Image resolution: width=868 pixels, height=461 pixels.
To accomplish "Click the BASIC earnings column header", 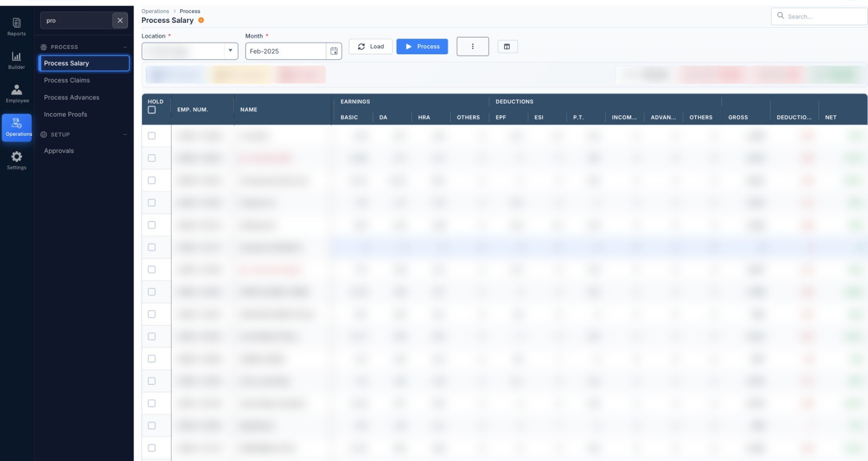I will (349, 117).
